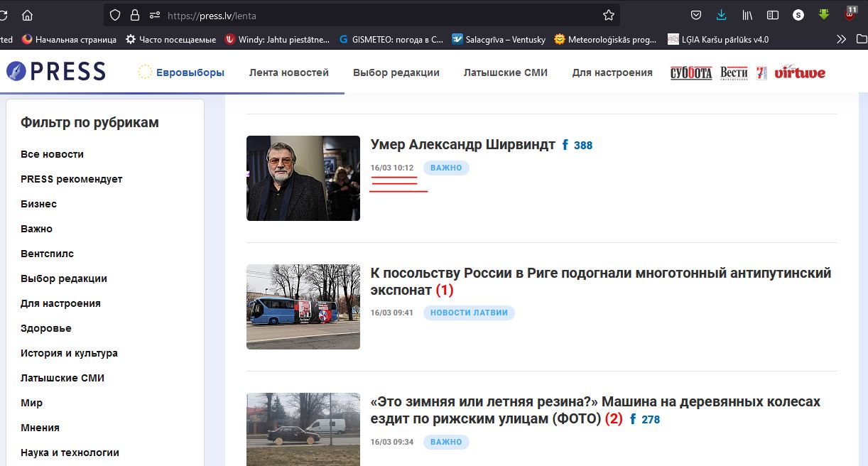The width and height of the screenshot is (868, 466).
Task: Open the Машина на деревянных колесах headline
Action: coord(595,410)
